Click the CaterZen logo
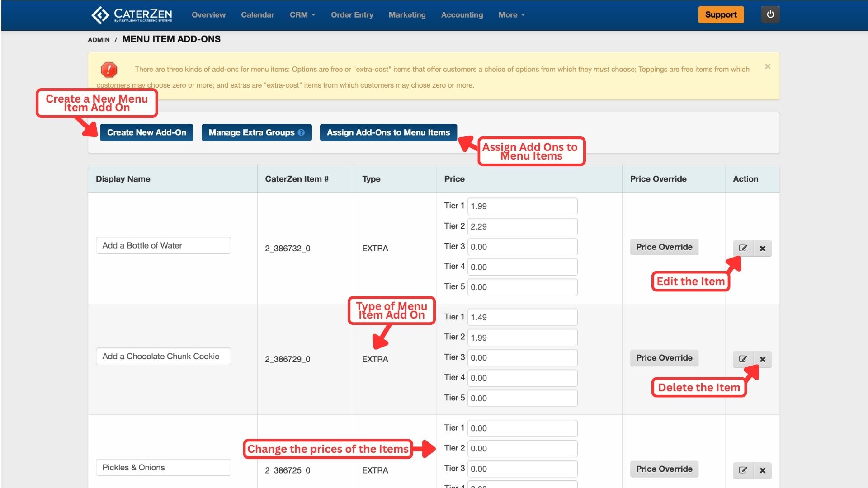Viewport: 868px width, 488px height. [x=132, y=15]
